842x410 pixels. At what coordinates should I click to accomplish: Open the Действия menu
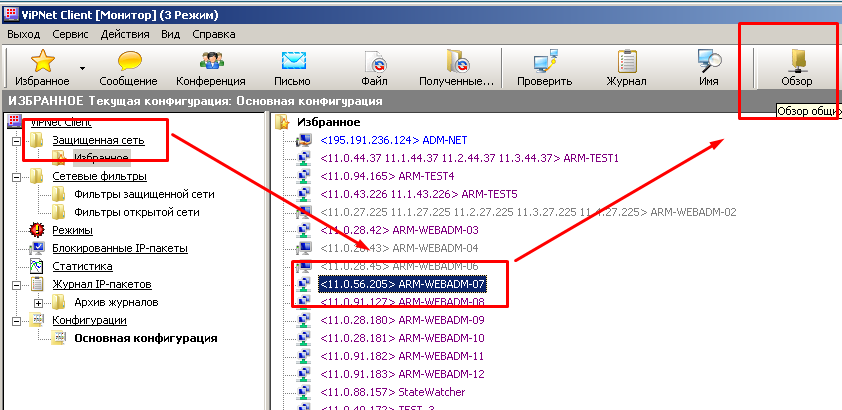125,33
